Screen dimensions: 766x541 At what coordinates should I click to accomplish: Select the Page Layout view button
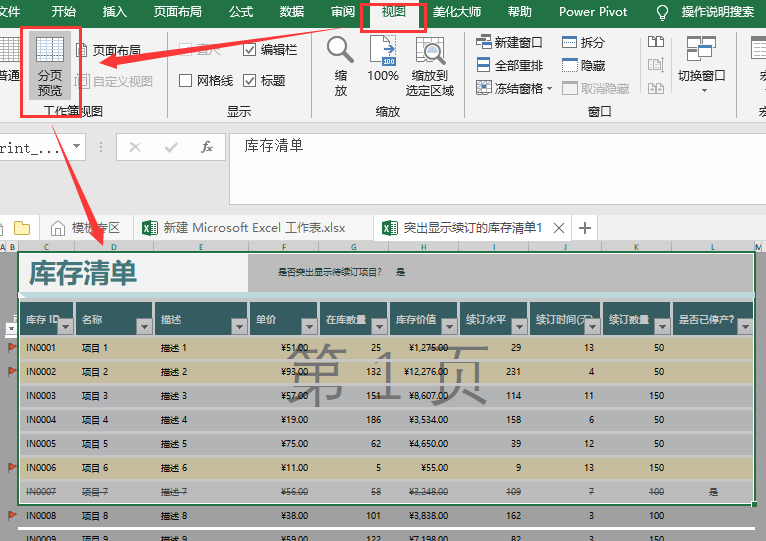coord(108,50)
